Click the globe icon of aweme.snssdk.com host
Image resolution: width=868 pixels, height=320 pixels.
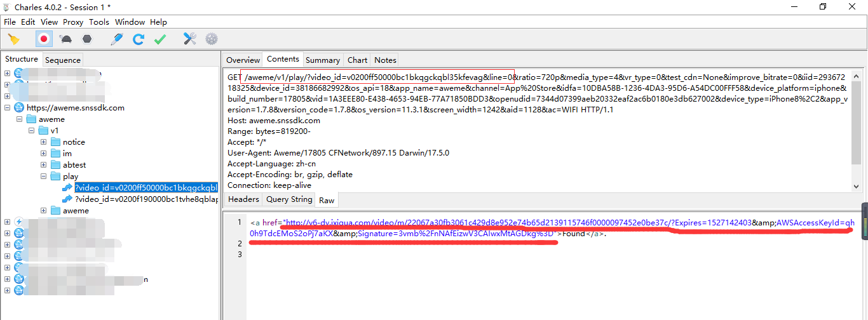[18, 108]
